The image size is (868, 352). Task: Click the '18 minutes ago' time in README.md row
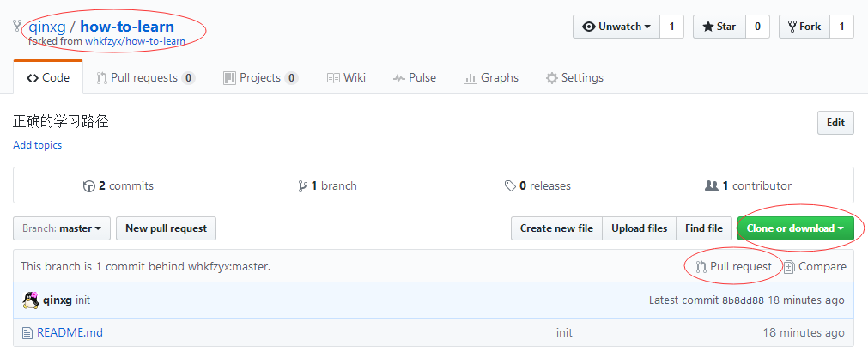click(804, 332)
